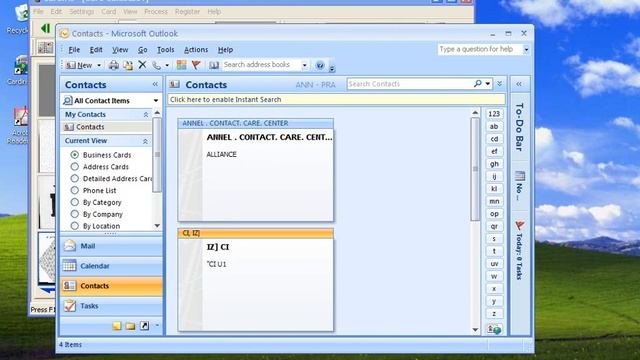Click the Call contact phone icon
This screenshot has height=360, width=640.
(157, 65)
